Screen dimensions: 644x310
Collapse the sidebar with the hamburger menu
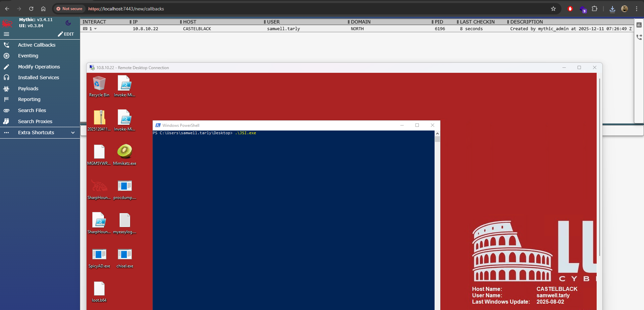(6, 34)
